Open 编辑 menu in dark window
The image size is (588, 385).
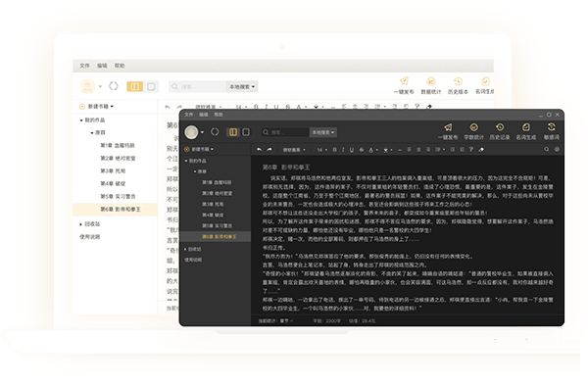(203, 115)
